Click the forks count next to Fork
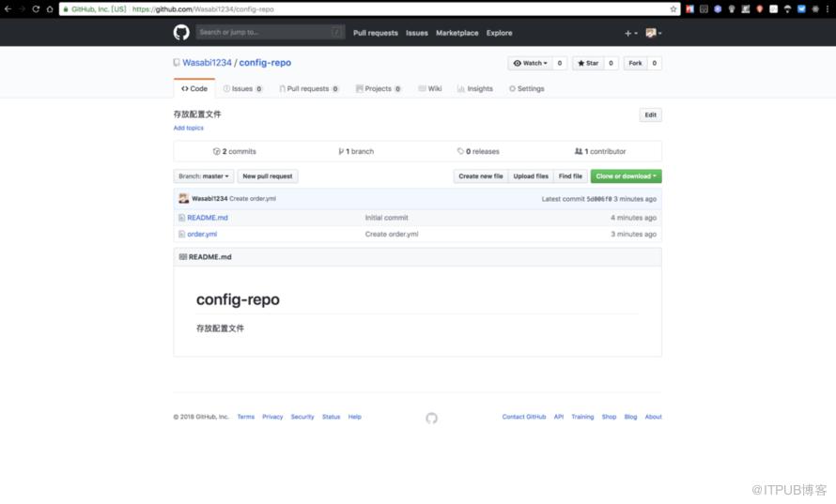 (x=654, y=63)
